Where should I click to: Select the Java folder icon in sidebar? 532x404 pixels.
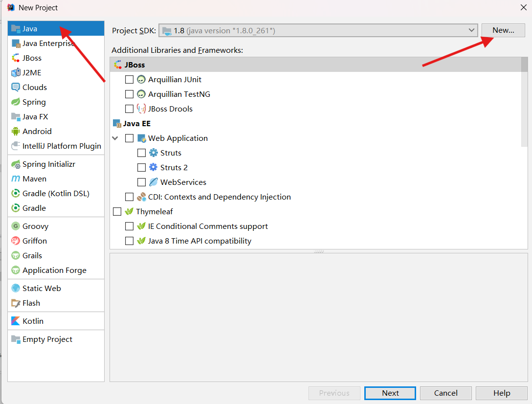point(16,28)
